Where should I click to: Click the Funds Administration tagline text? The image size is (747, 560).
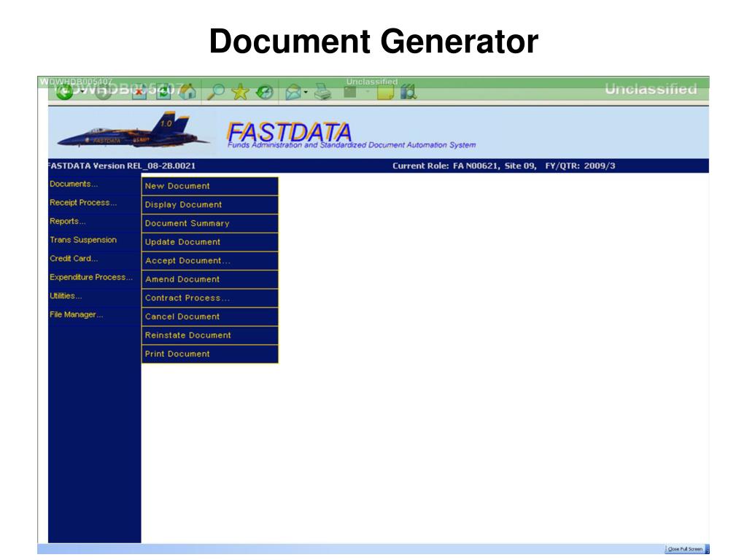pyautogui.click(x=352, y=145)
